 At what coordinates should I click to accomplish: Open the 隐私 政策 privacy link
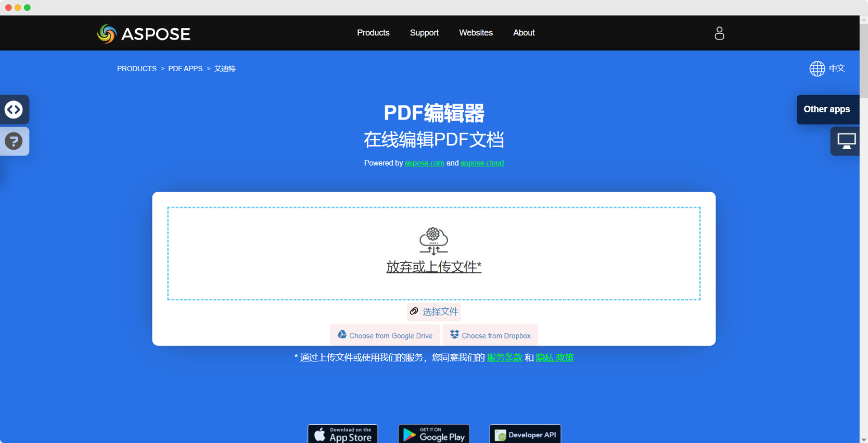click(x=555, y=358)
